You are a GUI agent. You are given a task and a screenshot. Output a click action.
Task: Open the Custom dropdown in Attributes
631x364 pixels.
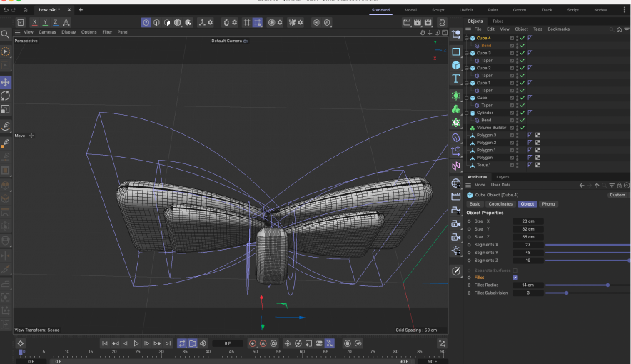point(617,195)
